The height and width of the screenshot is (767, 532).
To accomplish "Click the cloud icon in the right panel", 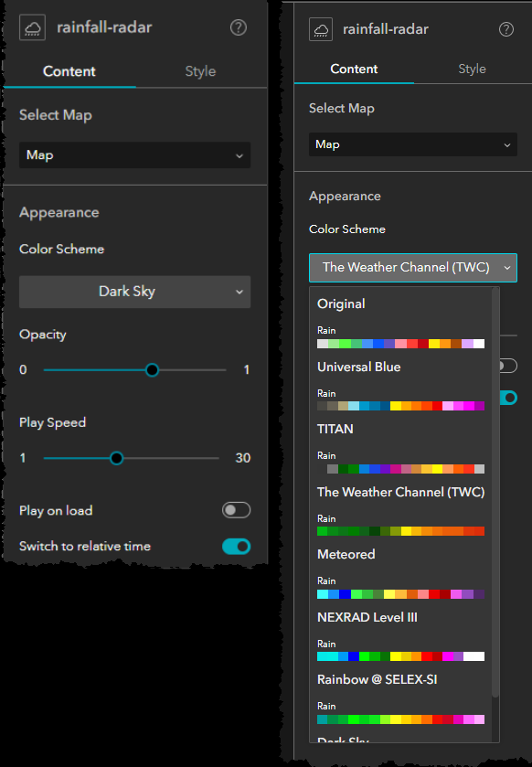I will click(320, 28).
